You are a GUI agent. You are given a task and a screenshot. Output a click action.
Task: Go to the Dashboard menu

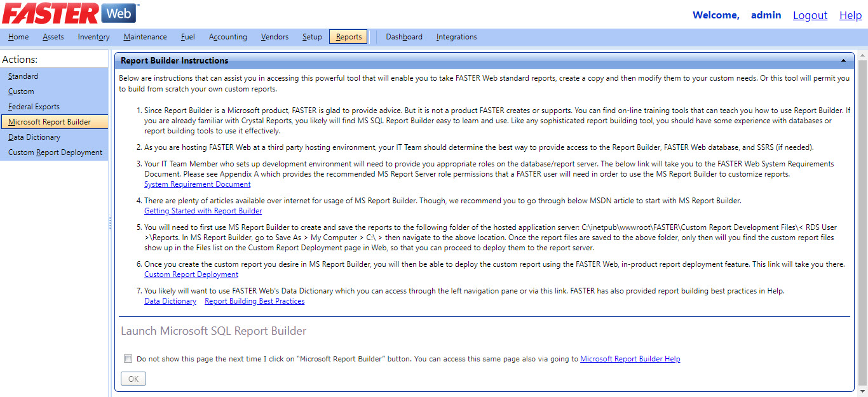(x=404, y=37)
